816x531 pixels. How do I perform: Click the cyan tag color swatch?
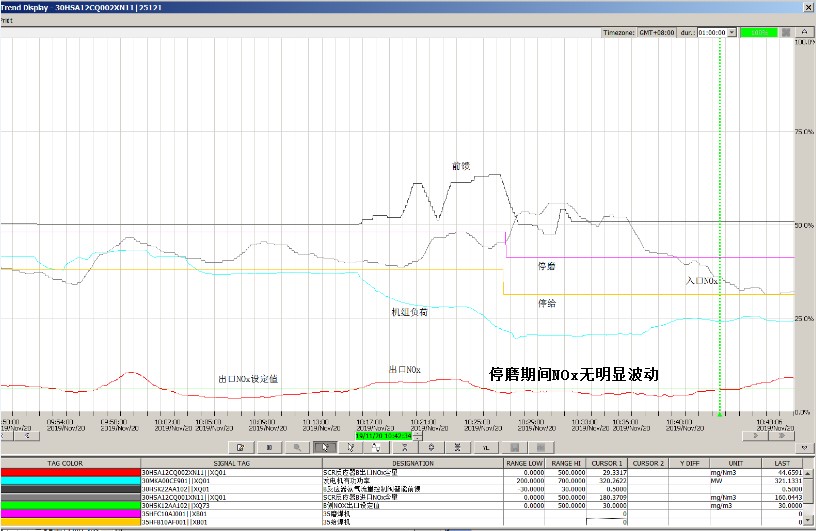(70, 481)
